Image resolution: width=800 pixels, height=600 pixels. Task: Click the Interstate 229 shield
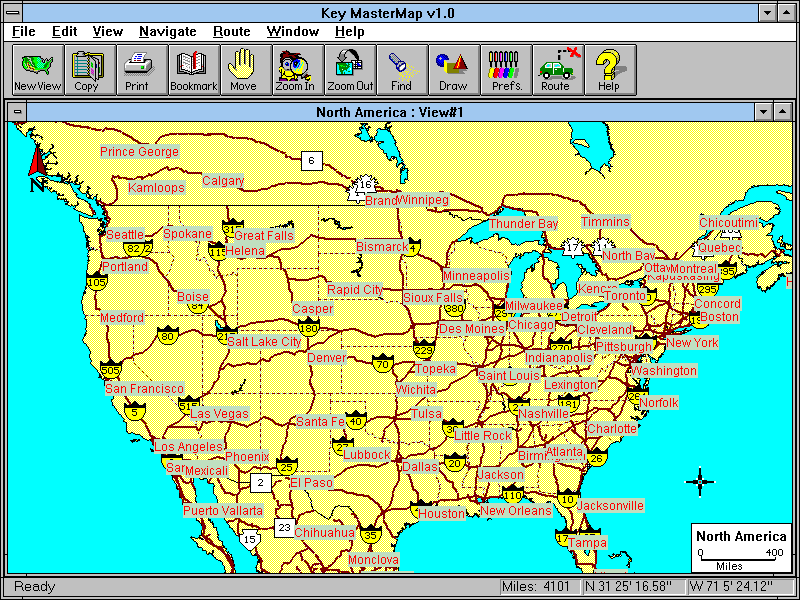(424, 349)
